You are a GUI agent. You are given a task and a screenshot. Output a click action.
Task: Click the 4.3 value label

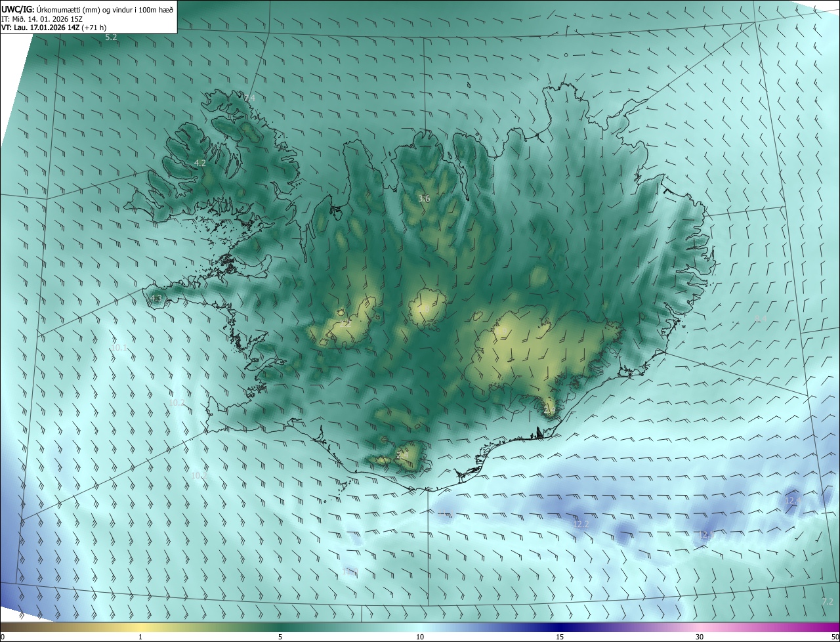(156, 299)
